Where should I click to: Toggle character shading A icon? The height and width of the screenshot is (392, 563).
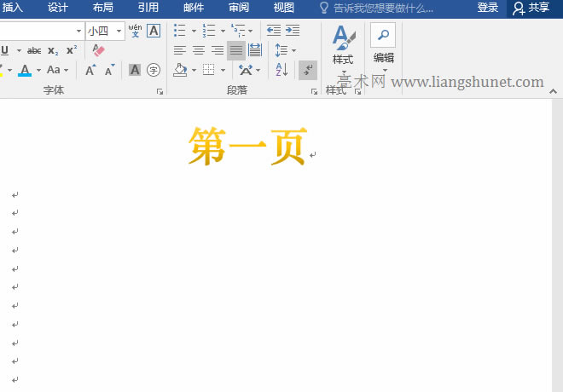pyautogui.click(x=135, y=70)
